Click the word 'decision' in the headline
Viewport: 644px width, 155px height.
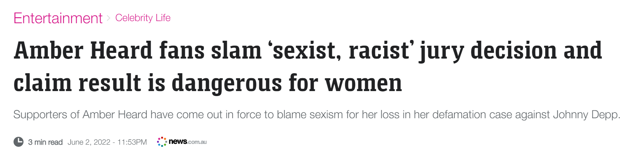click(514, 50)
